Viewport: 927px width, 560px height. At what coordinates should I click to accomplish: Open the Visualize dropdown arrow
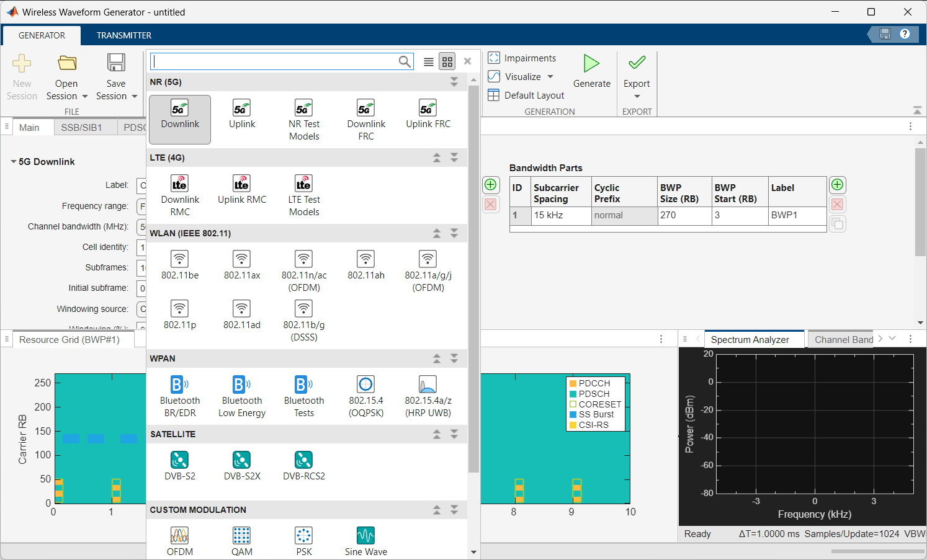point(550,77)
